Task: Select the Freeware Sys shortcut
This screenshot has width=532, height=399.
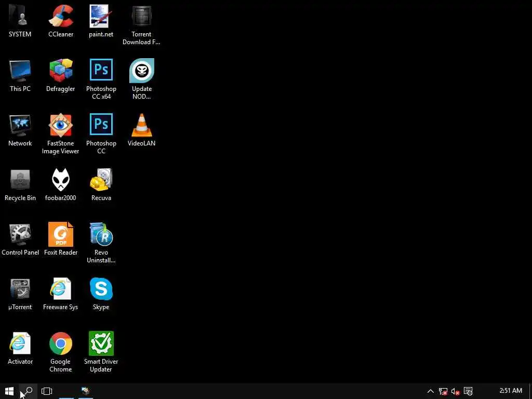Action: coord(61,294)
